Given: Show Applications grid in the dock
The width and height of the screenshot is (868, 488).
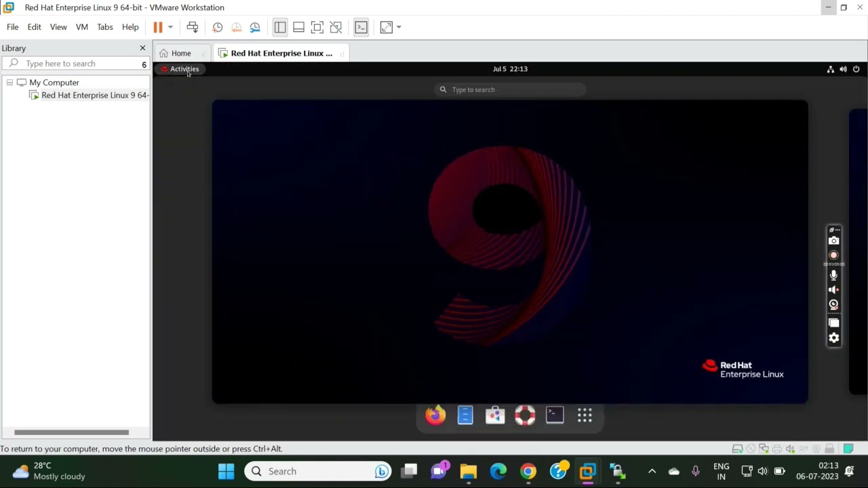Looking at the screenshot, I should [585, 415].
